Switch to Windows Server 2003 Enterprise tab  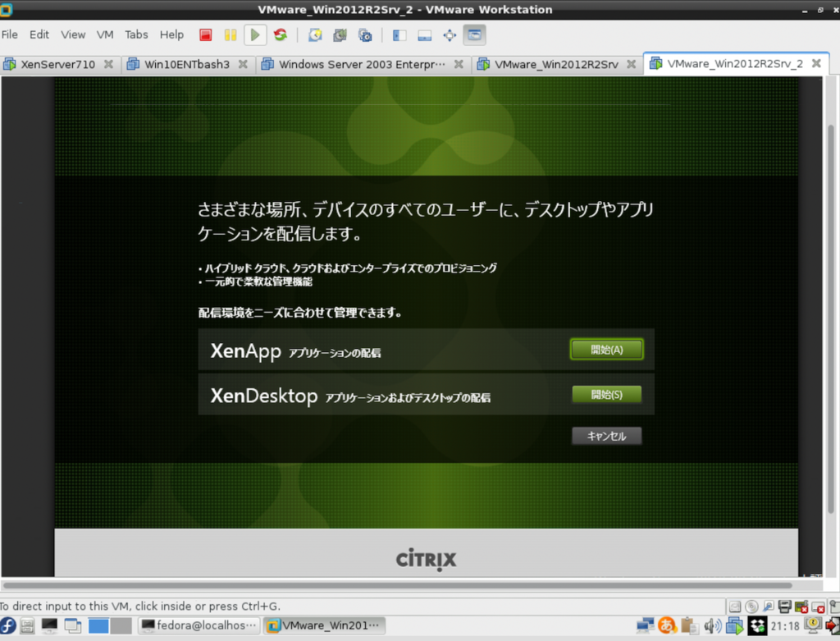362,64
